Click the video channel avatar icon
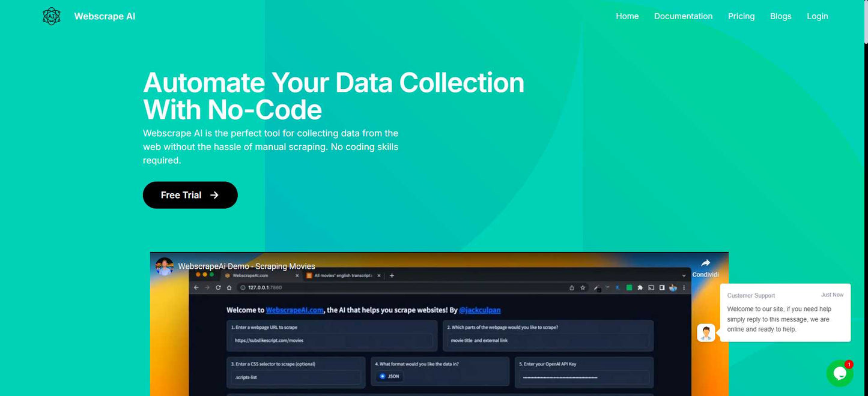868x396 pixels. 165,266
